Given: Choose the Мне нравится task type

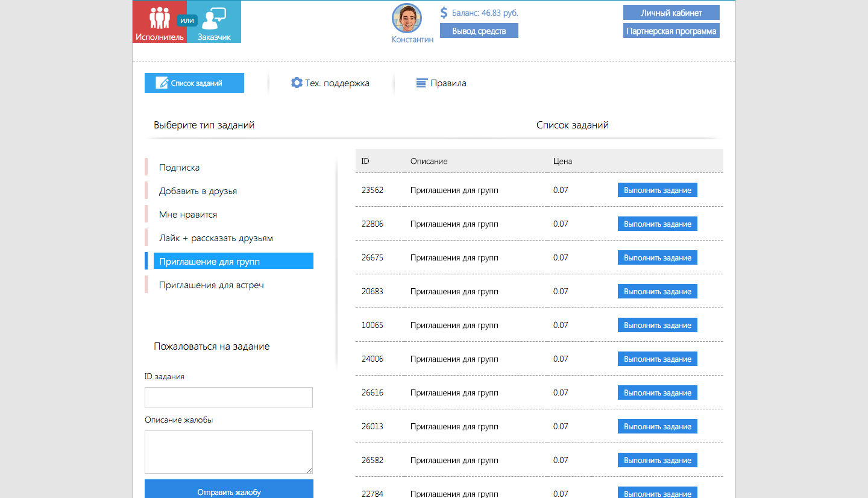Looking at the screenshot, I should [188, 215].
